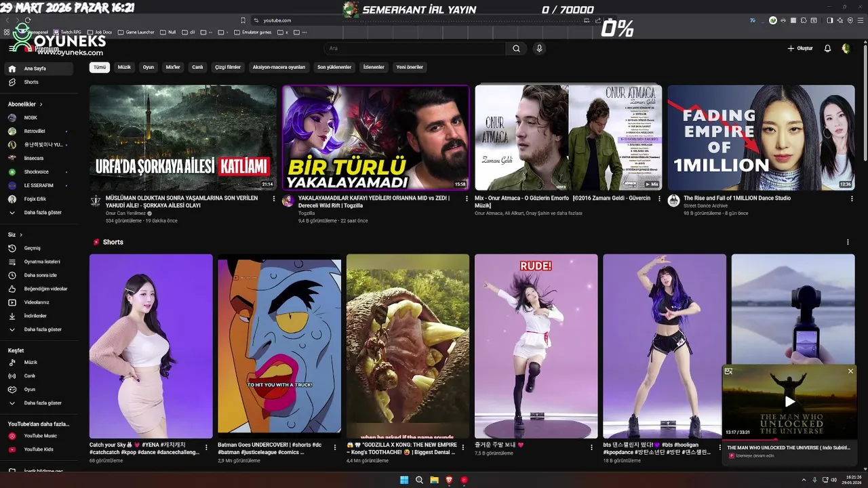Open YouTube Music link icon

pos(12,436)
